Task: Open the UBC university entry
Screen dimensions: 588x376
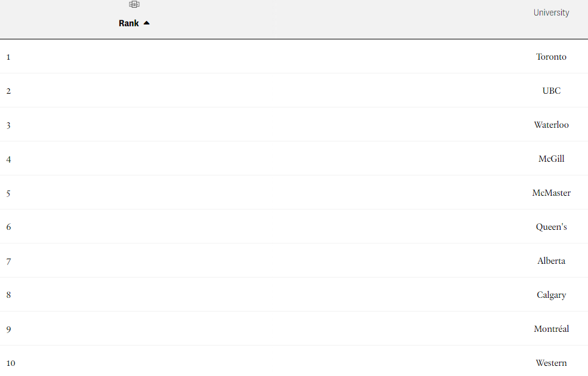Action: tap(551, 91)
